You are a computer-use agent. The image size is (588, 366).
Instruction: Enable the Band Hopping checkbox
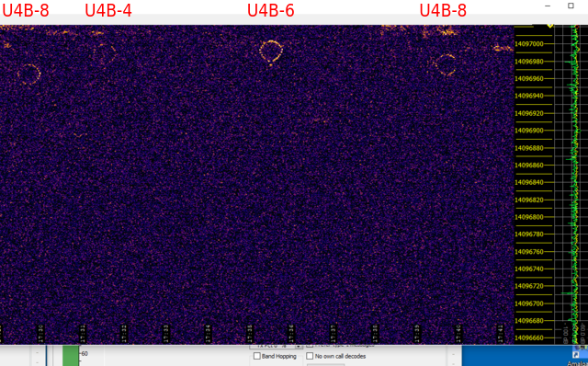click(257, 356)
